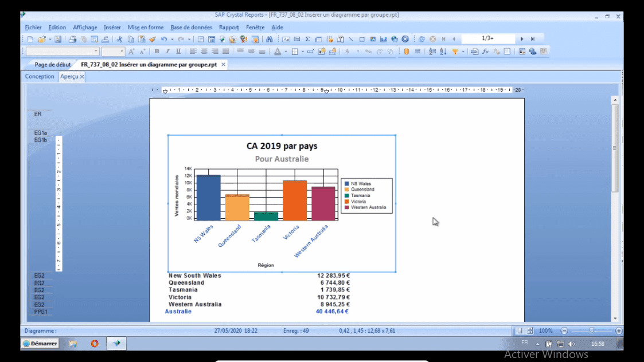The image size is (644, 362).
Task: Click the Print icon
Action: point(73,40)
